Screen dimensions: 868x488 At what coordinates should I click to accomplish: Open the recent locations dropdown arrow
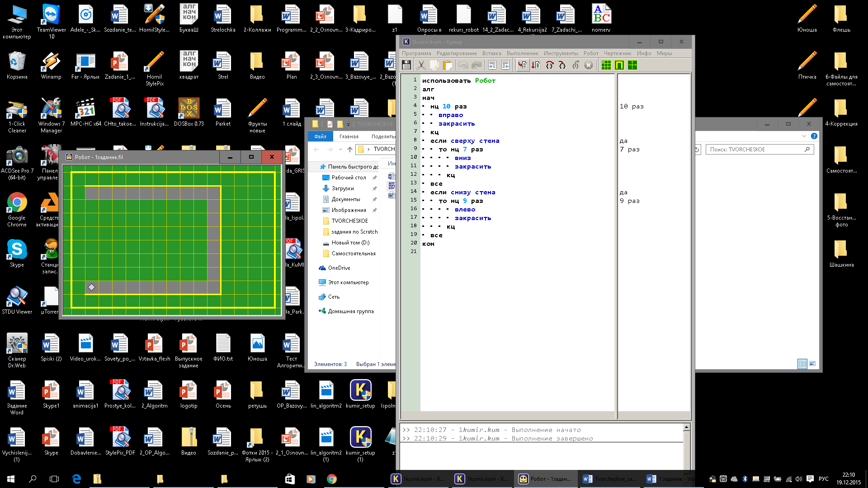pos(340,149)
